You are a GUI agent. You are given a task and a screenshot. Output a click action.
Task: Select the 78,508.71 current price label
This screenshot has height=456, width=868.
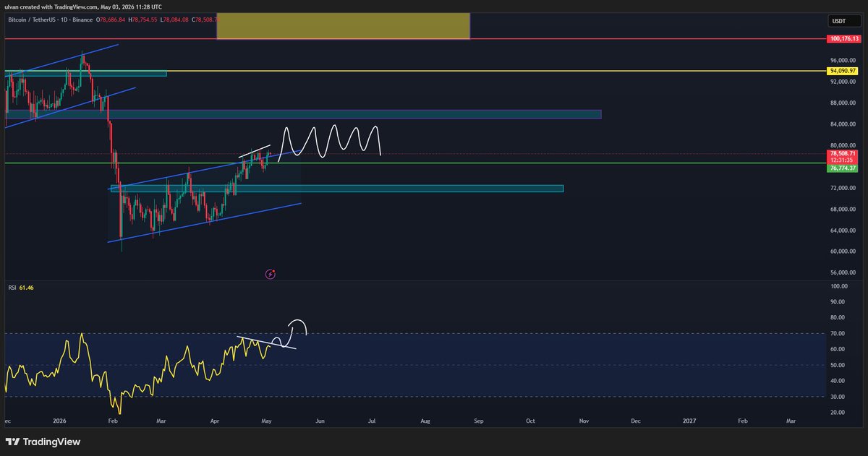pos(842,154)
